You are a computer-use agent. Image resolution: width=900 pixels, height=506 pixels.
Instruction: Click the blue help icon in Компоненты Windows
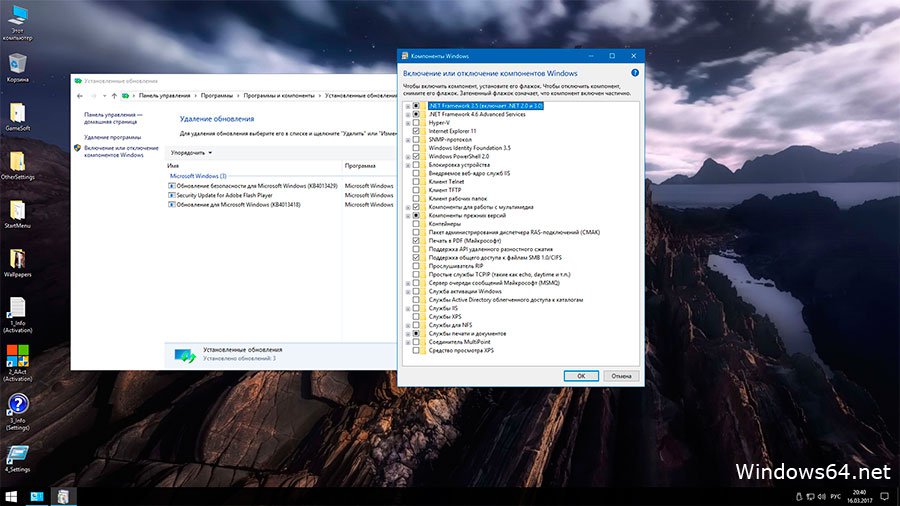coord(635,73)
